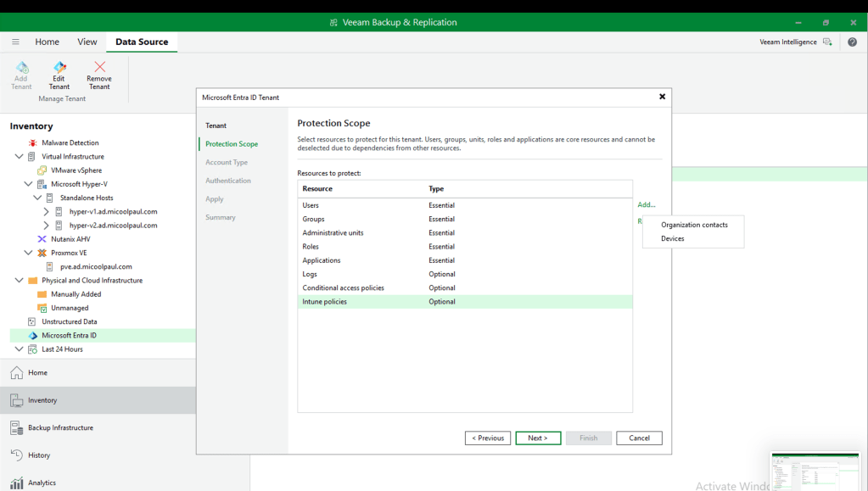This screenshot has width=868, height=491.
Task: Select the Protection Scope wizard step
Action: point(232,144)
